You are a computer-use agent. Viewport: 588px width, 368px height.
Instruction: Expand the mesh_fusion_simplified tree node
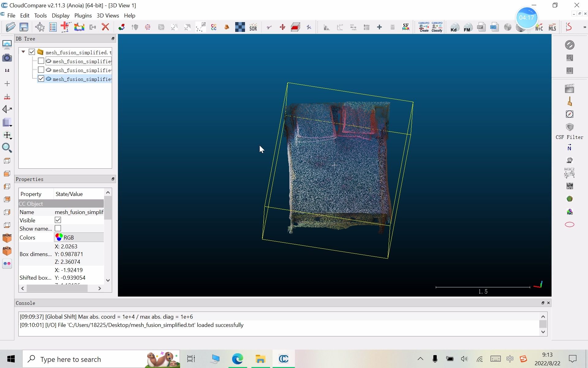coord(23,52)
